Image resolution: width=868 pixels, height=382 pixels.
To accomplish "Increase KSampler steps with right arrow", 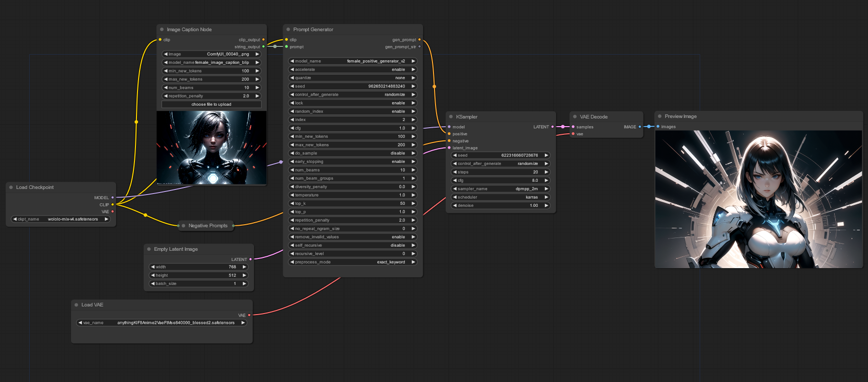I will [546, 172].
